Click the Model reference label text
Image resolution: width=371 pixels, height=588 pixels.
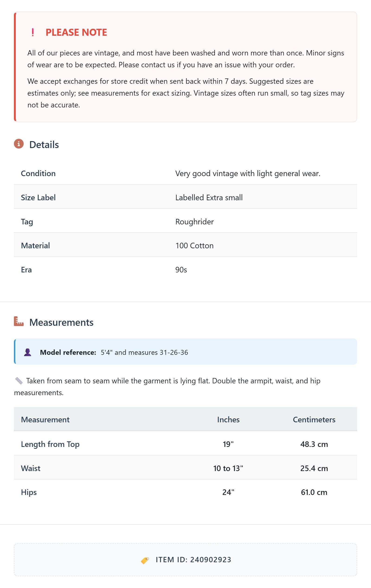68,352
